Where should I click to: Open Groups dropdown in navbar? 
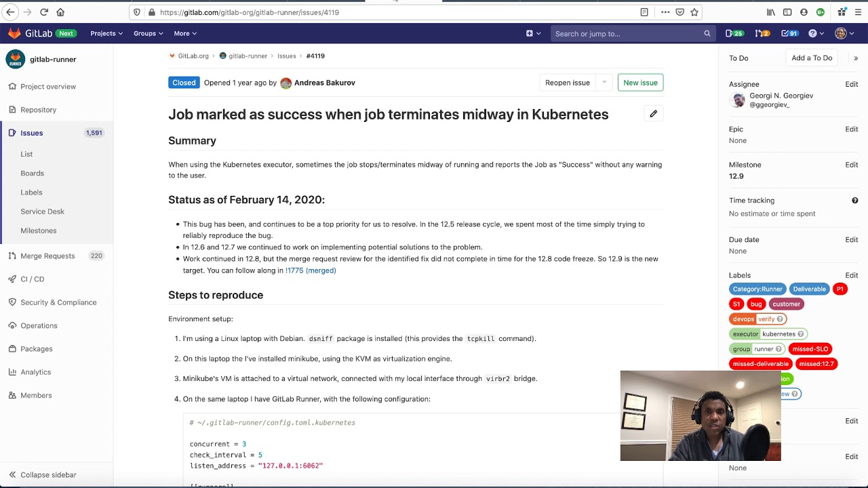[148, 33]
